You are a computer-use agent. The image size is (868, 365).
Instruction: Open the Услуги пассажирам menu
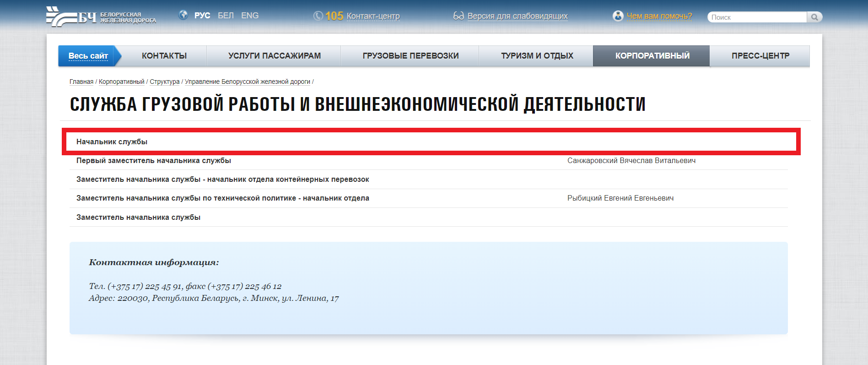[x=274, y=56]
